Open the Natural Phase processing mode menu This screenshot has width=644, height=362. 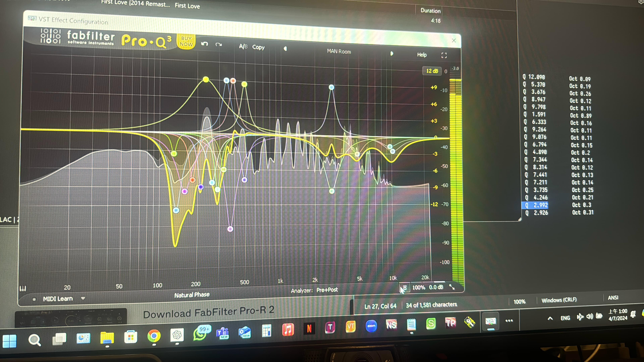pyautogui.click(x=192, y=295)
